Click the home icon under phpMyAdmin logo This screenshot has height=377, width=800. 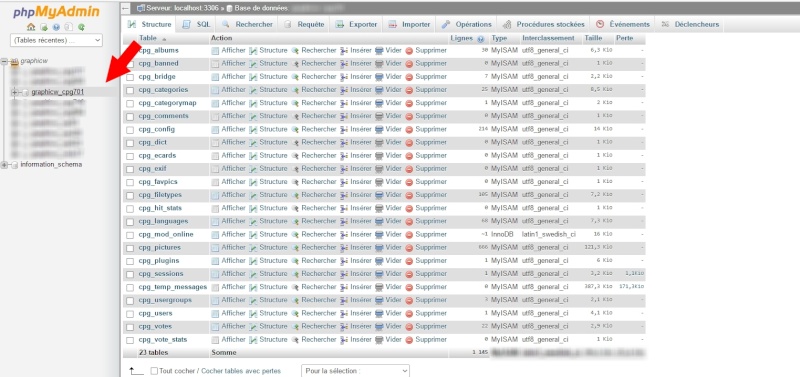(31, 27)
